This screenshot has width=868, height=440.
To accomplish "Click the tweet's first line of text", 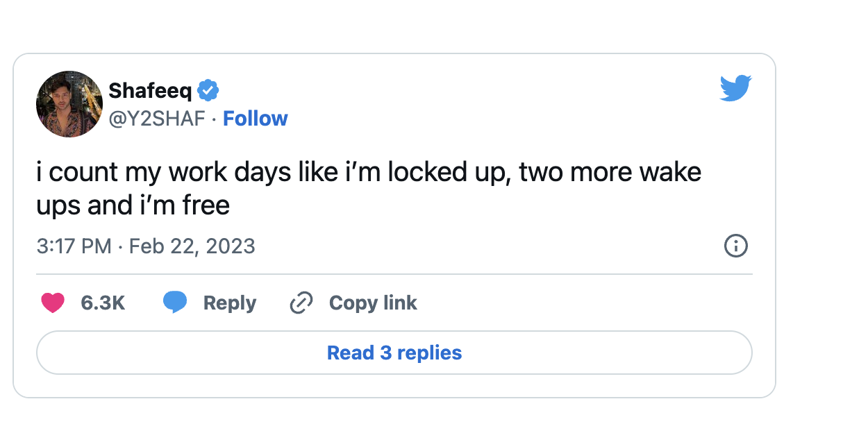I will pos(369,172).
